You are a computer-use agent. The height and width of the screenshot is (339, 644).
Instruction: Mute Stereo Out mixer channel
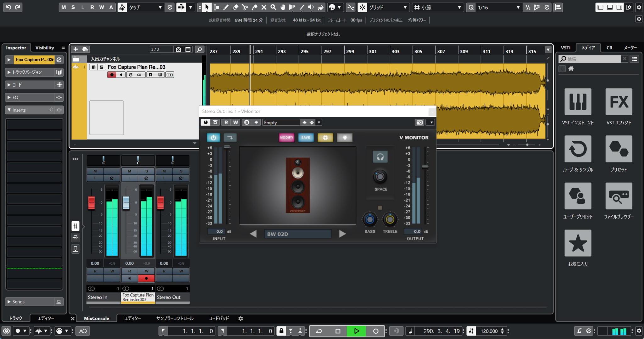[164, 171]
